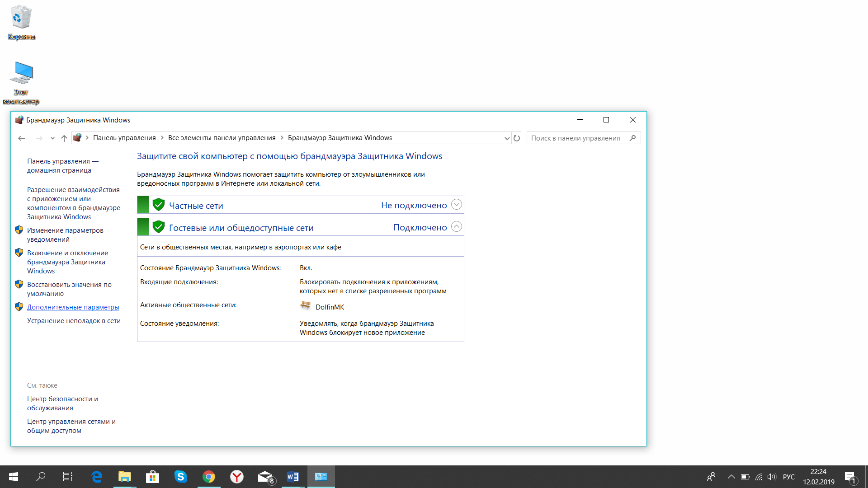
Task: Open Включение и отключение брандмауэра link
Action: pyautogui.click(x=67, y=262)
